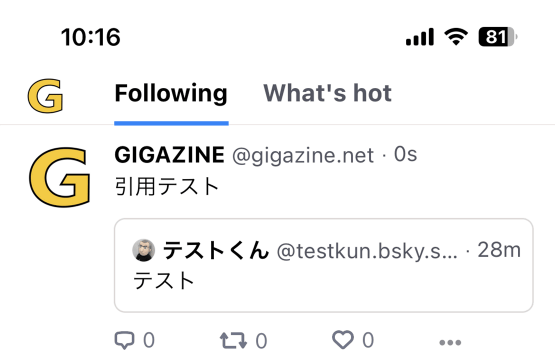The width and height of the screenshot is (555, 362).
Task: Tap the reply speech bubble icon
Action: 124,340
